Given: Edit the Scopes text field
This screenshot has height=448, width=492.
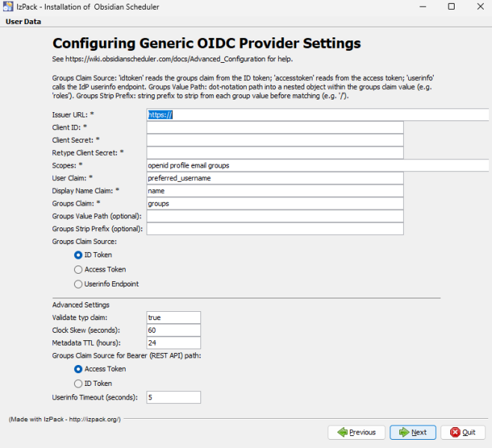Looking at the screenshot, I should [318, 165].
